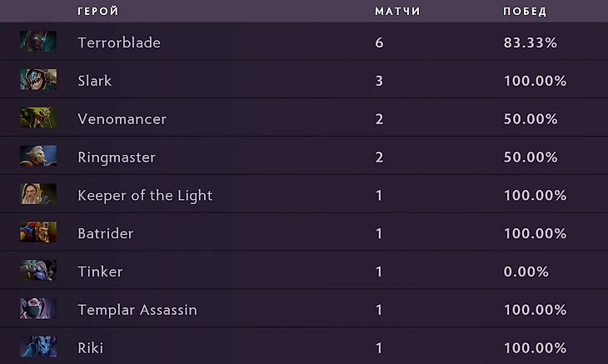
Task: Click the Batrider hero portrait icon
Action: tap(38, 233)
